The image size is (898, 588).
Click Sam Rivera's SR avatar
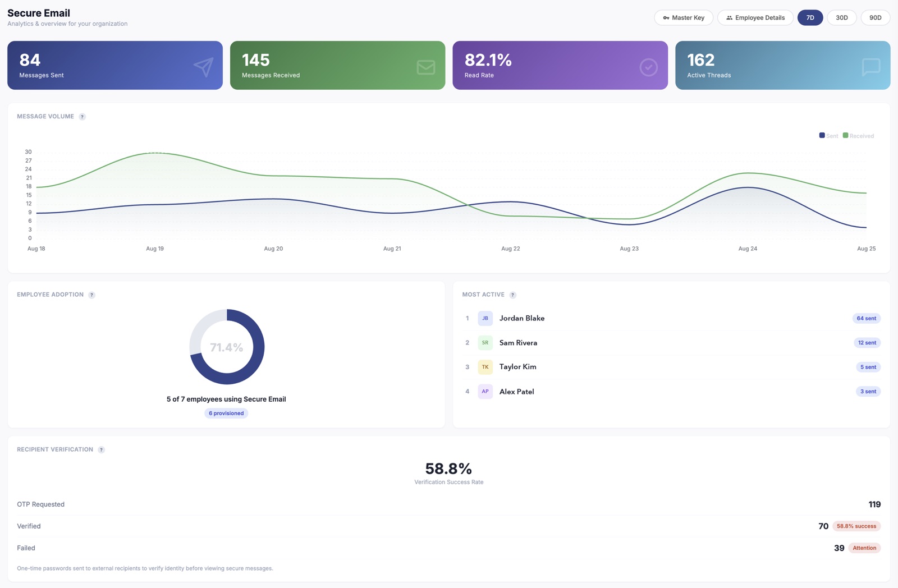tap(485, 343)
